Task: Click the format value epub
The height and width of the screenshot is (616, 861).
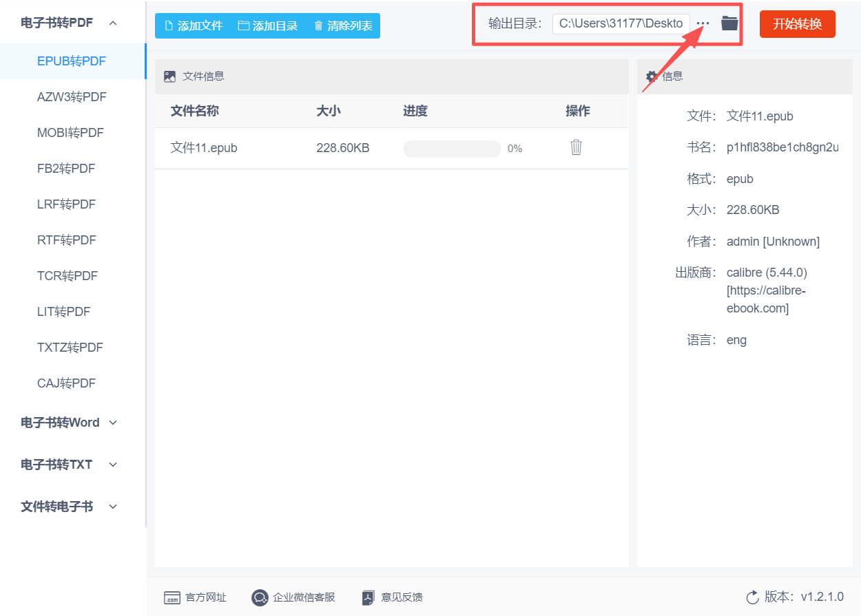Action: [740, 179]
